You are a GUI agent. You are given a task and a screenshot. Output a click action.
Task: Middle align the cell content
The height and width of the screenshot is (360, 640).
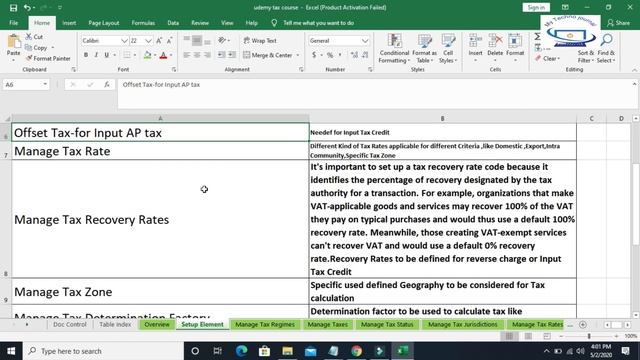pyautogui.click(x=197, y=40)
